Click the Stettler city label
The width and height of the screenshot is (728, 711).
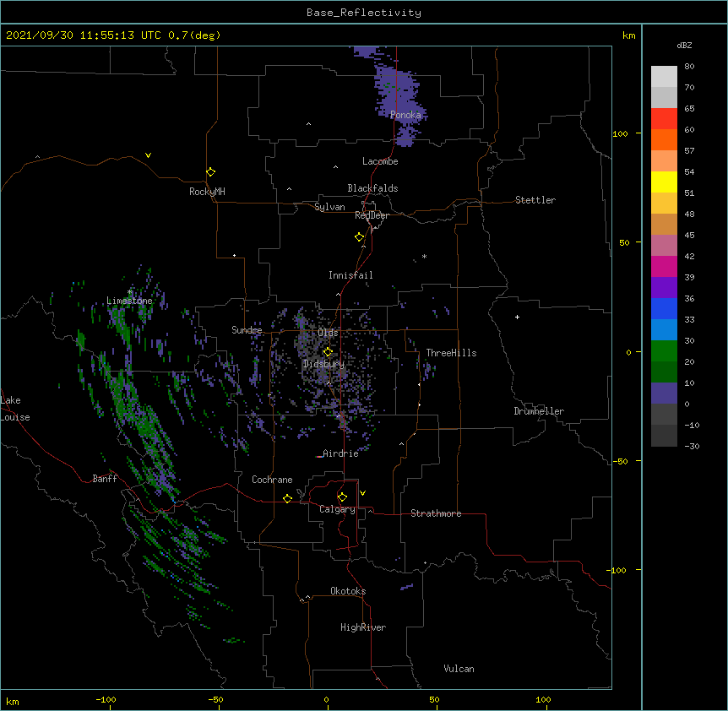point(535,200)
